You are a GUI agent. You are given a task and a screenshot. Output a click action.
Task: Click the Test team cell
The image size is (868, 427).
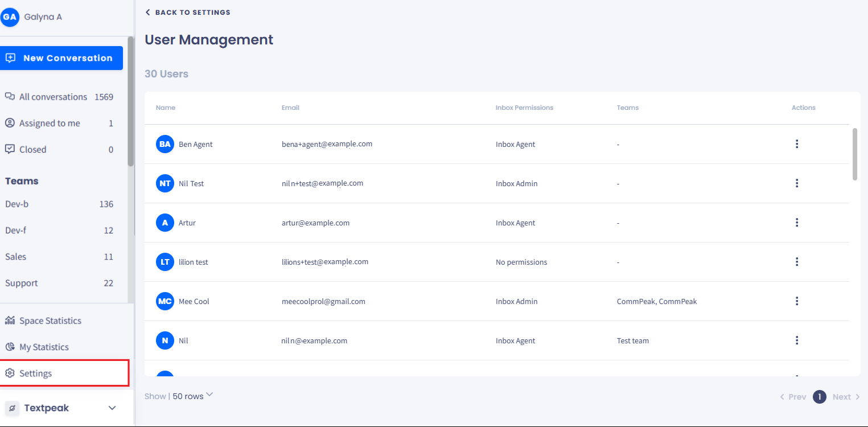(633, 340)
